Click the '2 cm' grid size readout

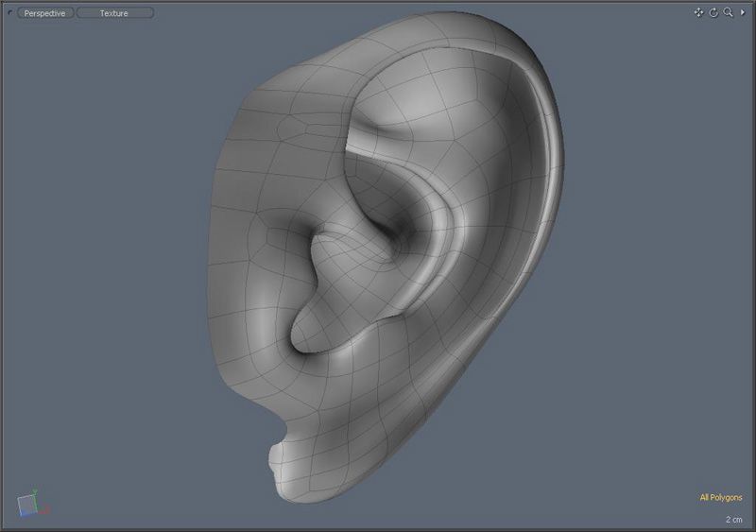coord(734,520)
